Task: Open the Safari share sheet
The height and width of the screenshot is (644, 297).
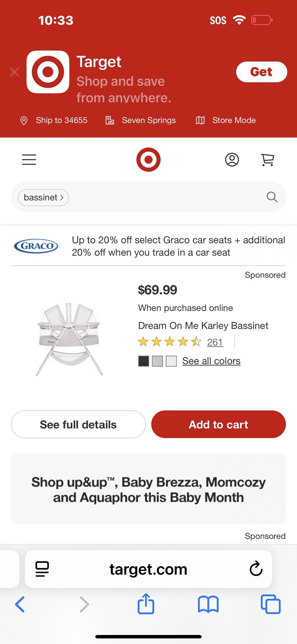Action: [x=146, y=604]
